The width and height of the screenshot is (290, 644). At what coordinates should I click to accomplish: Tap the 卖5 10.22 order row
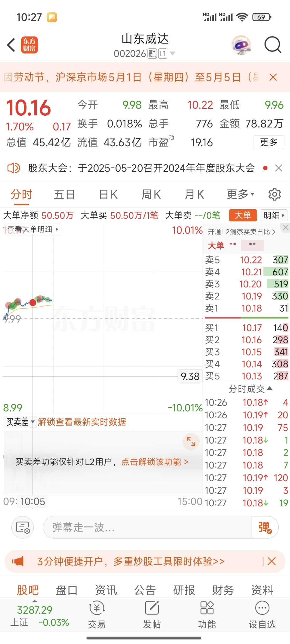[x=247, y=260]
